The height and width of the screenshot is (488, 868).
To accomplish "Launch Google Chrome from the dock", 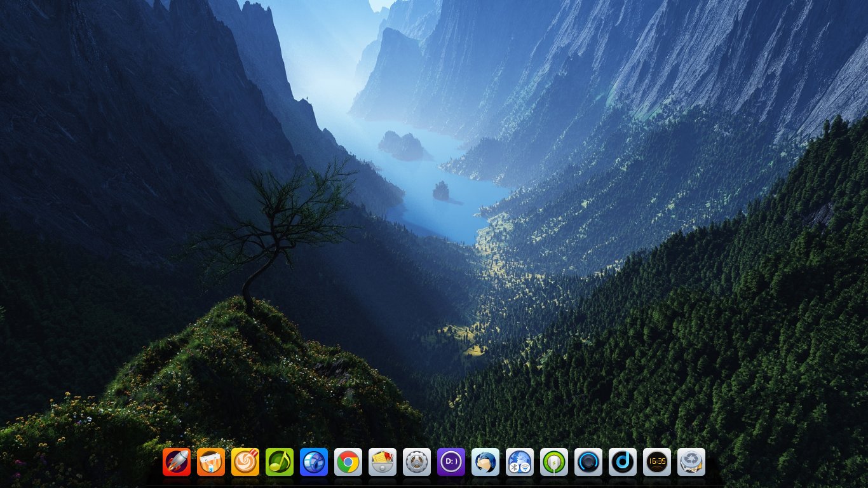I will 348,462.
